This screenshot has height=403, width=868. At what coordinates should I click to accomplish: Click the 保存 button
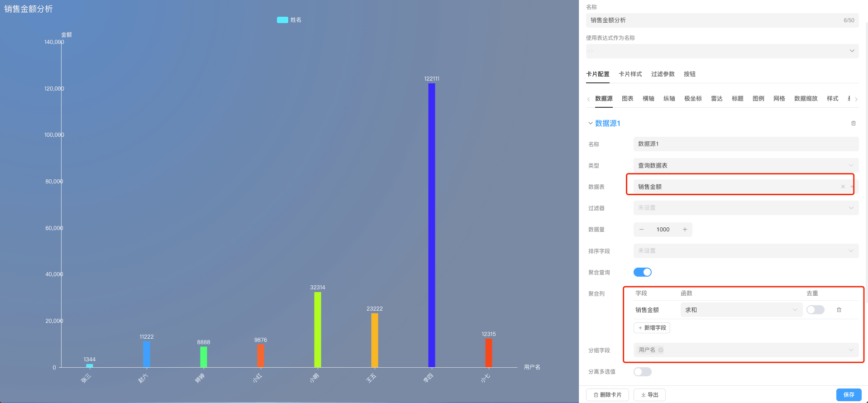point(849,395)
